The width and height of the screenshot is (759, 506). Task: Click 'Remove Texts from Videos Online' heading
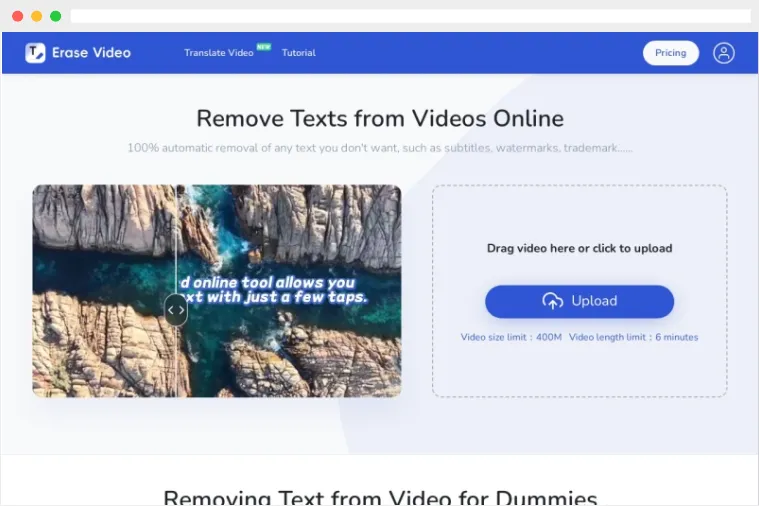(x=379, y=118)
